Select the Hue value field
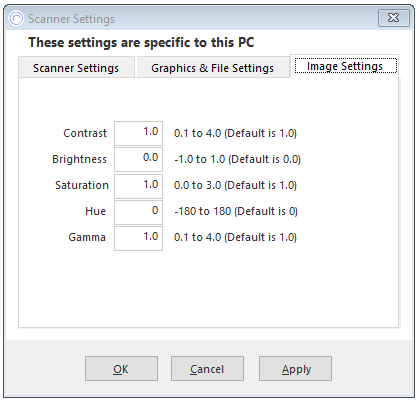 (138, 212)
